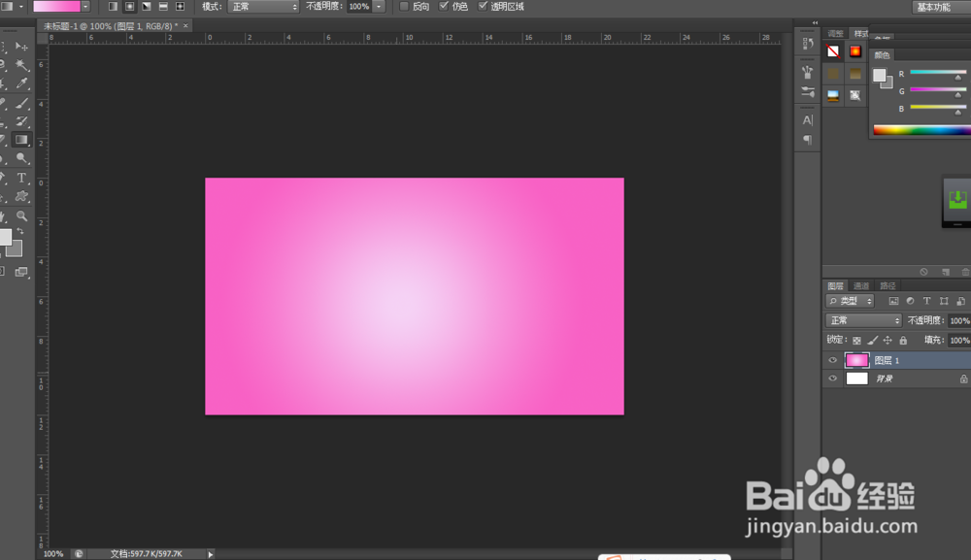The image size is (971, 560).
Task: Filter layers by pixel layers
Action: pos(893,301)
